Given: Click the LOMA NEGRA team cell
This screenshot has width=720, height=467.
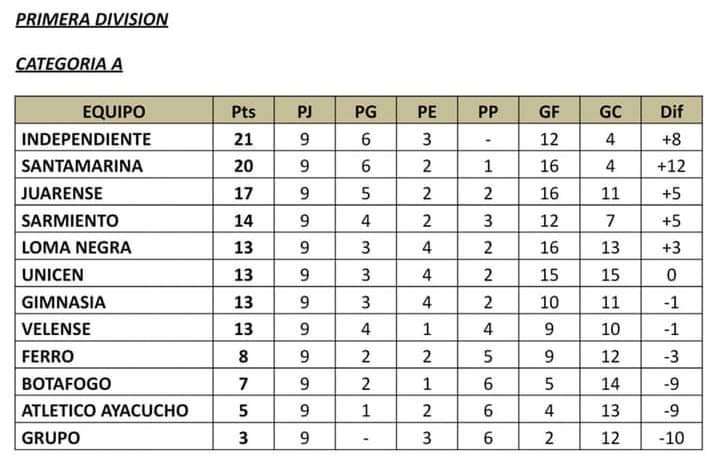Looking at the screenshot, I should tap(114, 247).
